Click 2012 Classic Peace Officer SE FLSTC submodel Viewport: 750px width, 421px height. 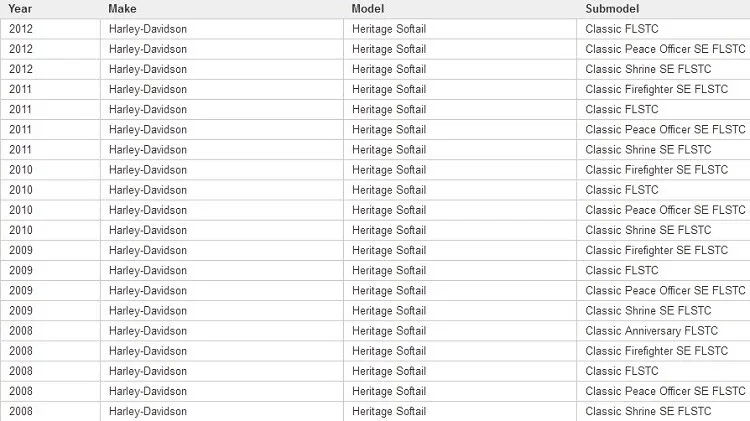pyautogui.click(x=665, y=49)
